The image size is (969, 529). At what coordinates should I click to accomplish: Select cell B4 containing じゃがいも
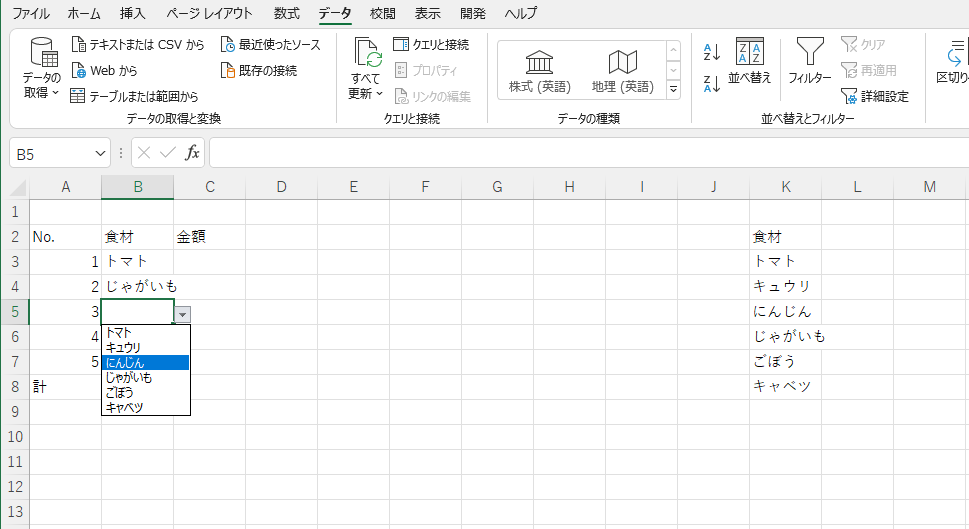pyautogui.click(x=137, y=287)
